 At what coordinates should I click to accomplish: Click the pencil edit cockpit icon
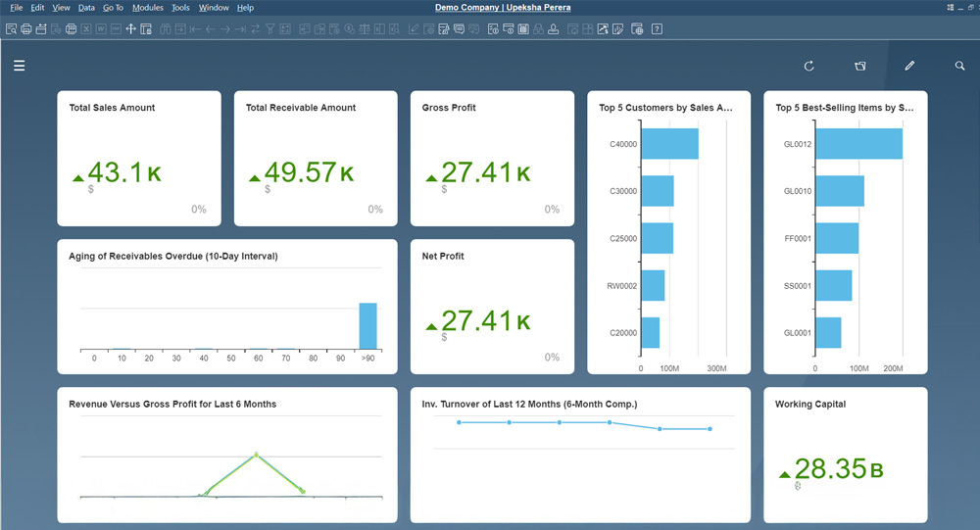point(909,66)
